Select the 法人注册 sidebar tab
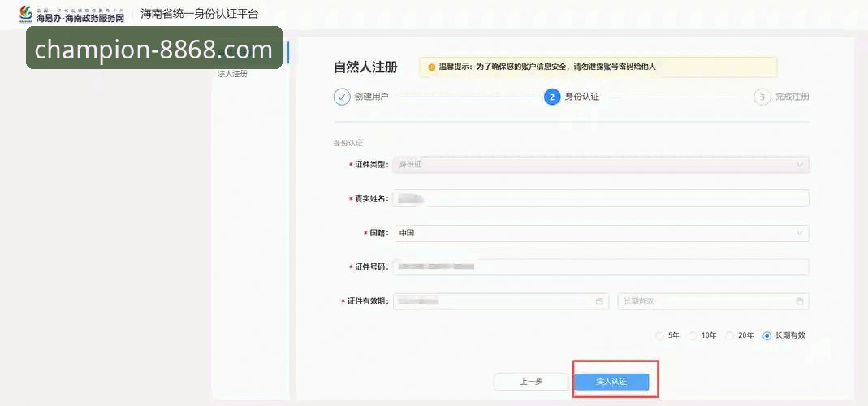This screenshot has width=868, height=406. pyautogui.click(x=232, y=74)
